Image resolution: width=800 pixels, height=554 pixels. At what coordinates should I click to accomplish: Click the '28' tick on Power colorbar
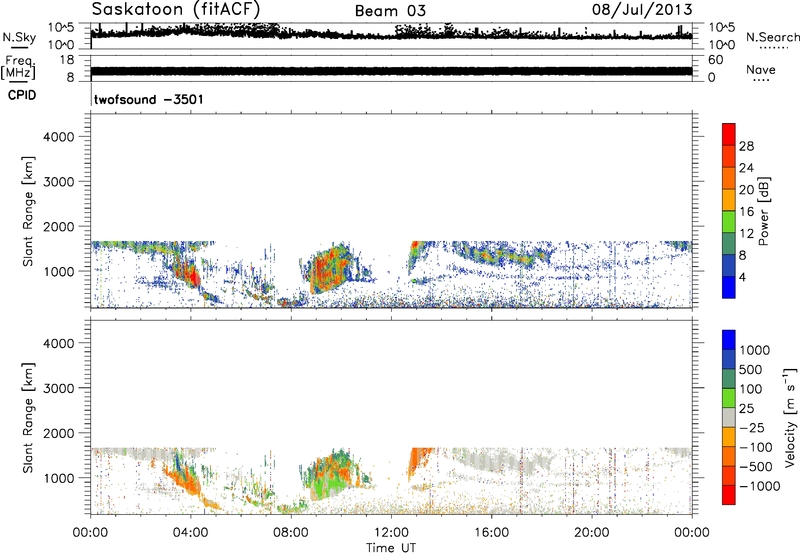(746, 146)
